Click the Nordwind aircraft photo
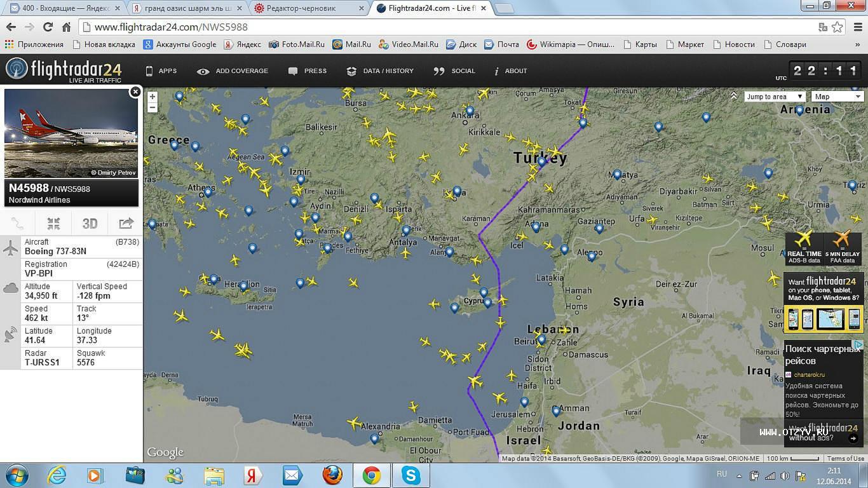Screen dimensions: 868x488 pyautogui.click(x=71, y=133)
